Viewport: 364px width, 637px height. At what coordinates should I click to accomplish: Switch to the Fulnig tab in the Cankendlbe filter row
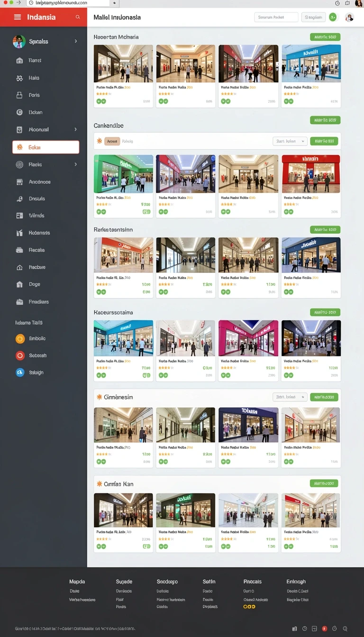(127, 141)
